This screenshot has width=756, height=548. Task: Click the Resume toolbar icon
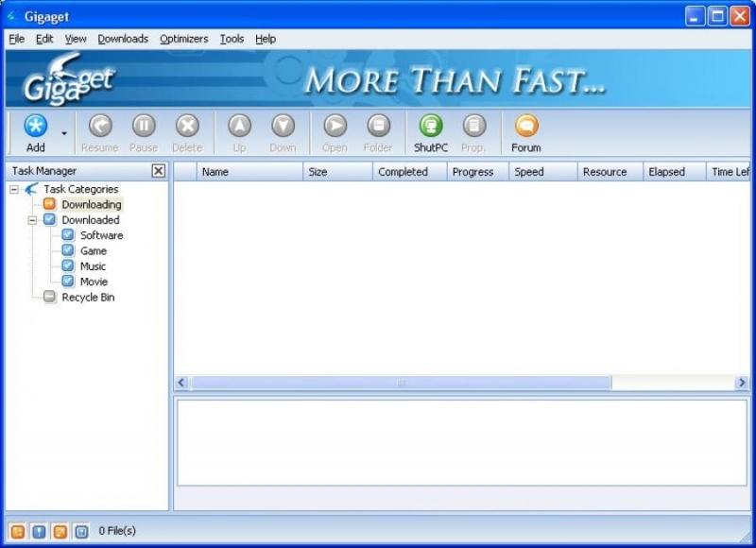click(x=100, y=127)
